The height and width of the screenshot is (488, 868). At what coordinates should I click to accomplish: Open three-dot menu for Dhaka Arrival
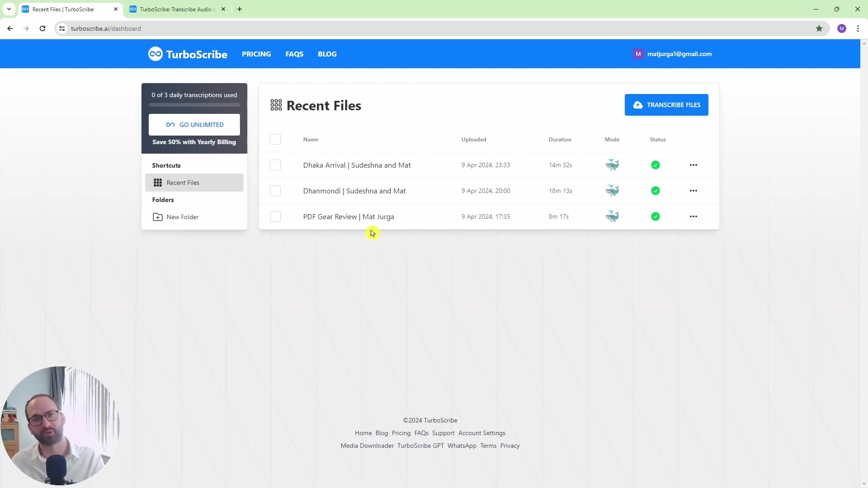pos(693,165)
